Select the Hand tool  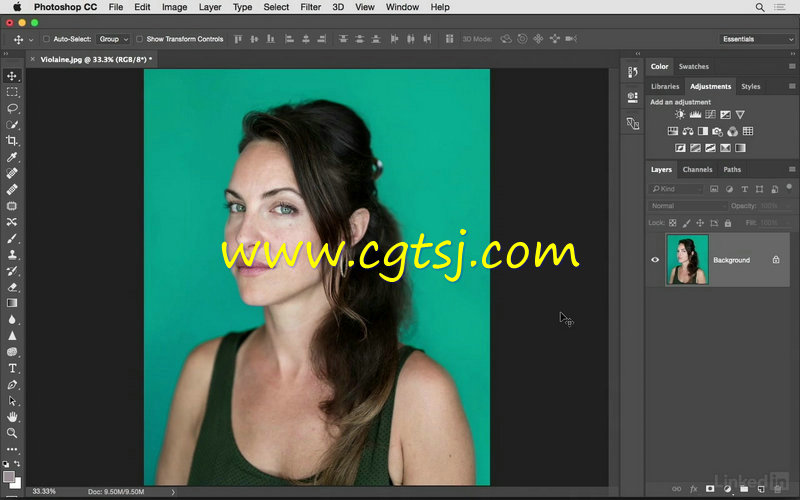12,417
